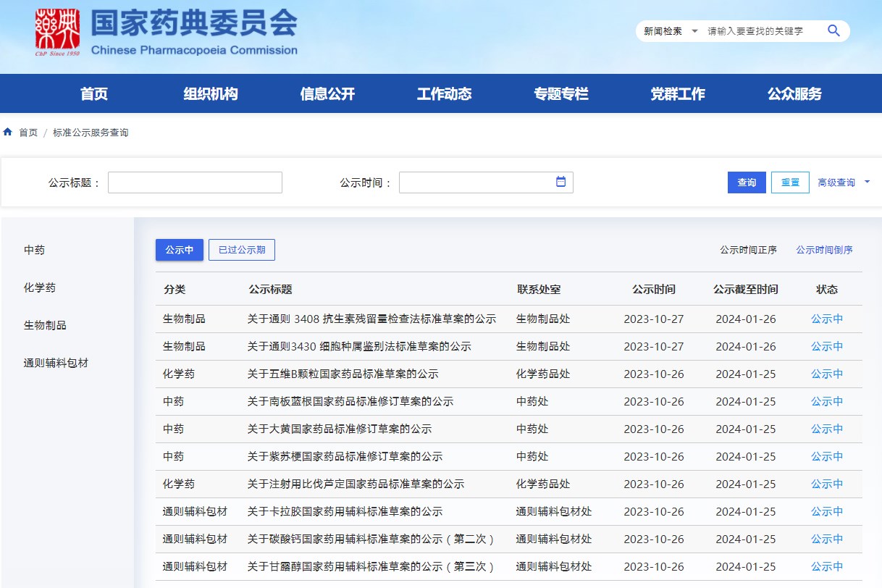Open the 信息公开 navigation menu
The image size is (882, 588).
(x=327, y=93)
